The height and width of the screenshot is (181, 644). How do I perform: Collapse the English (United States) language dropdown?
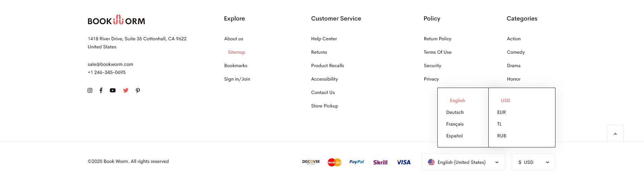[x=463, y=162]
